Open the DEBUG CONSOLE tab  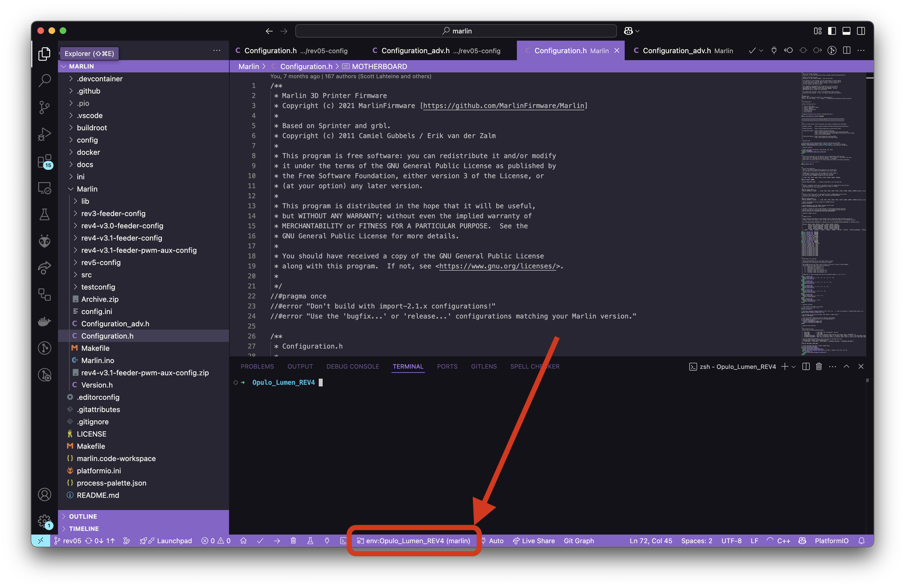(352, 367)
